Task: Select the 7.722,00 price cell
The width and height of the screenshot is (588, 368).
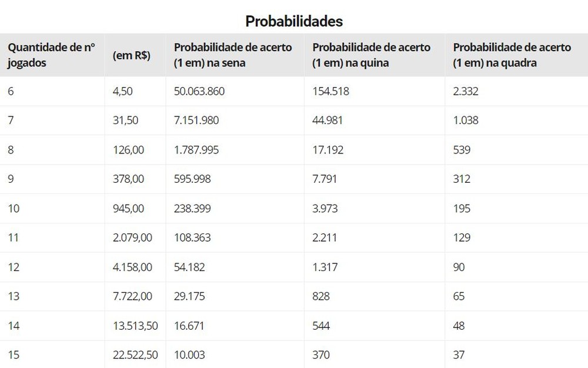Action: point(132,297)
